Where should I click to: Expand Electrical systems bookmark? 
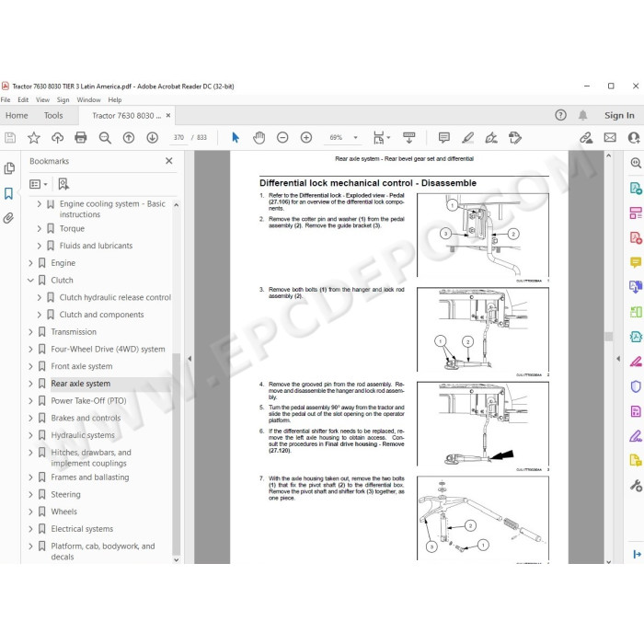[x=30, y=529]
